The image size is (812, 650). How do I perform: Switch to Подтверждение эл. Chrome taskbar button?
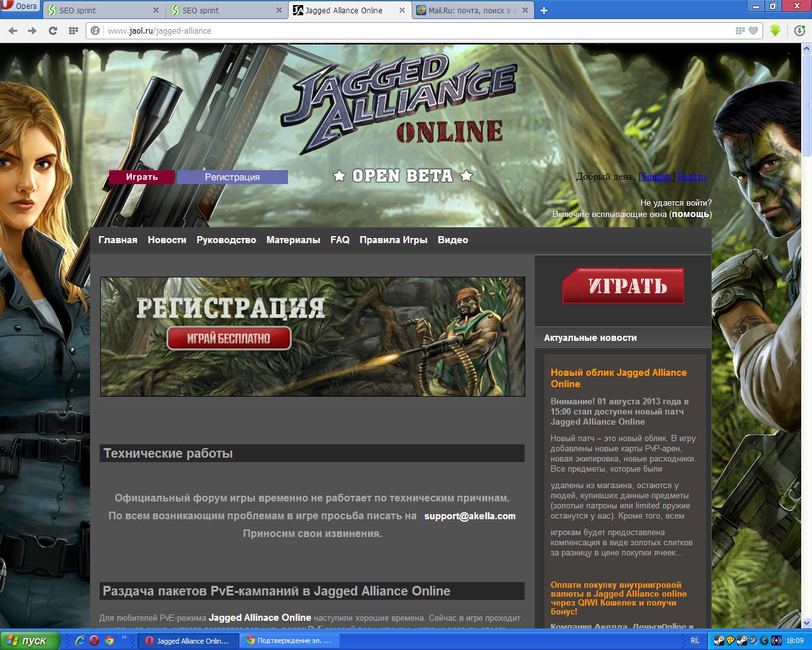click(290, 641)
